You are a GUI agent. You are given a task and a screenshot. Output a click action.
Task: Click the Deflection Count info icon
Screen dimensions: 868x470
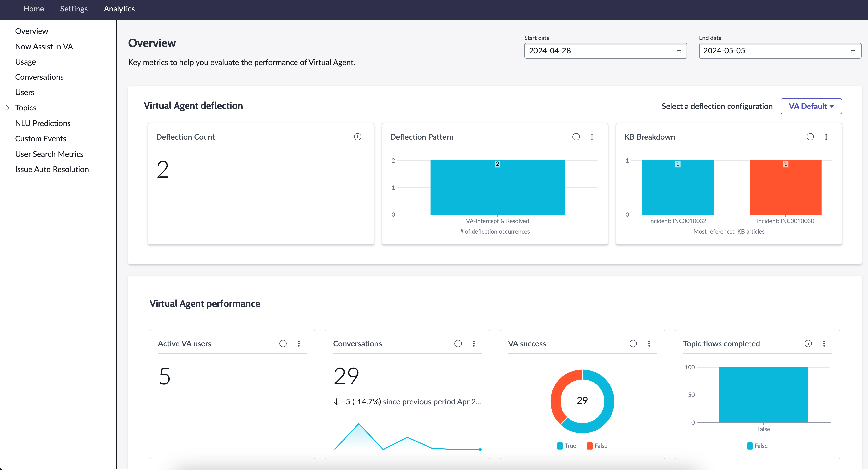coord(357,137)
